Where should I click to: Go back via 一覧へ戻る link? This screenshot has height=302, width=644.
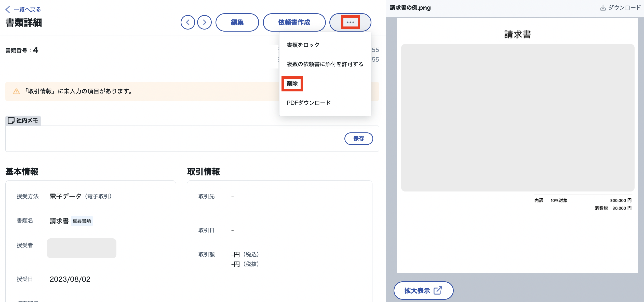tap(23, 9)
